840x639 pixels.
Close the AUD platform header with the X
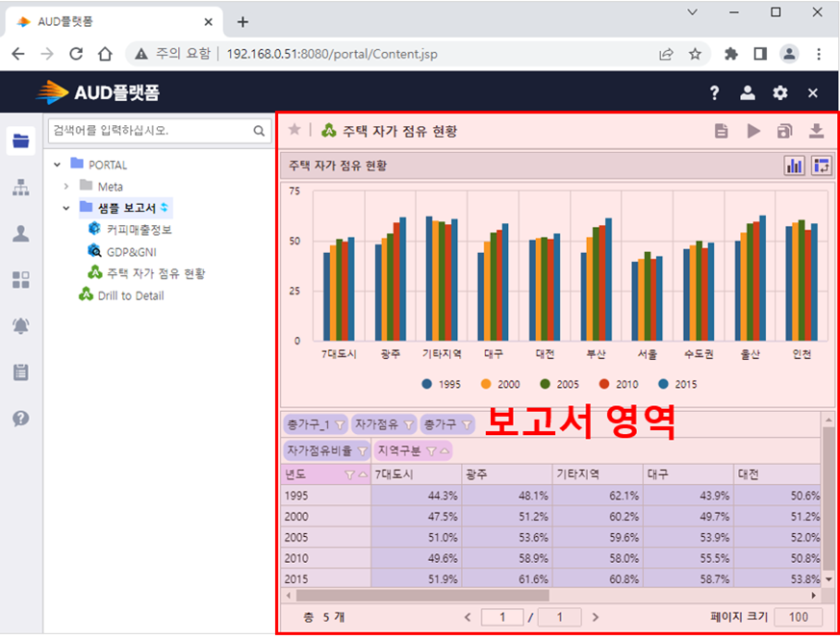(x=813, y=93)
